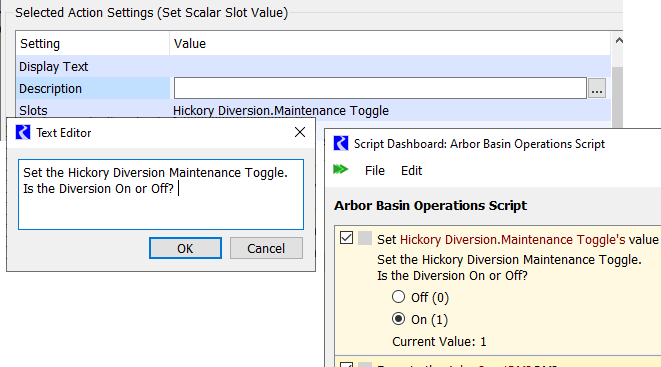
Task: Select the Off (0) radio option
Action: (398, 297)
